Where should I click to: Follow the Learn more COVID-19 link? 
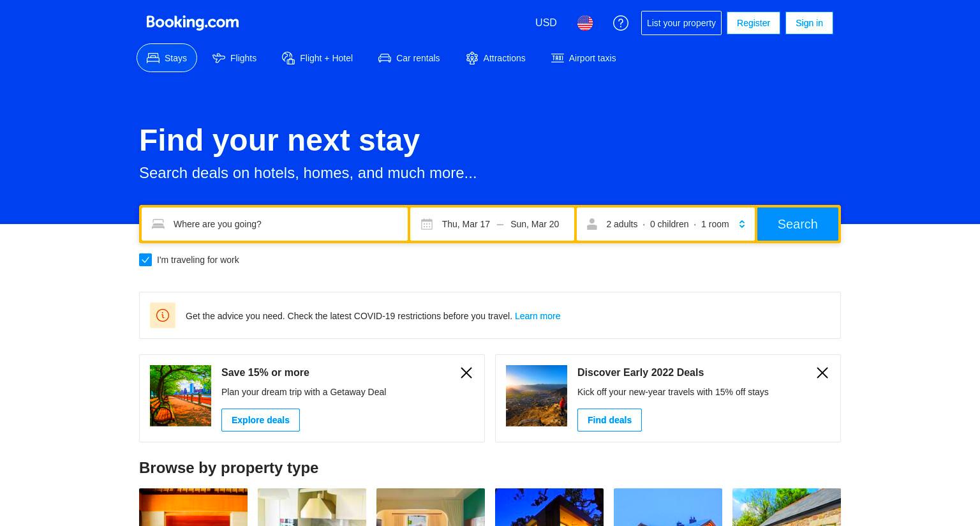[x=537, y=316]
